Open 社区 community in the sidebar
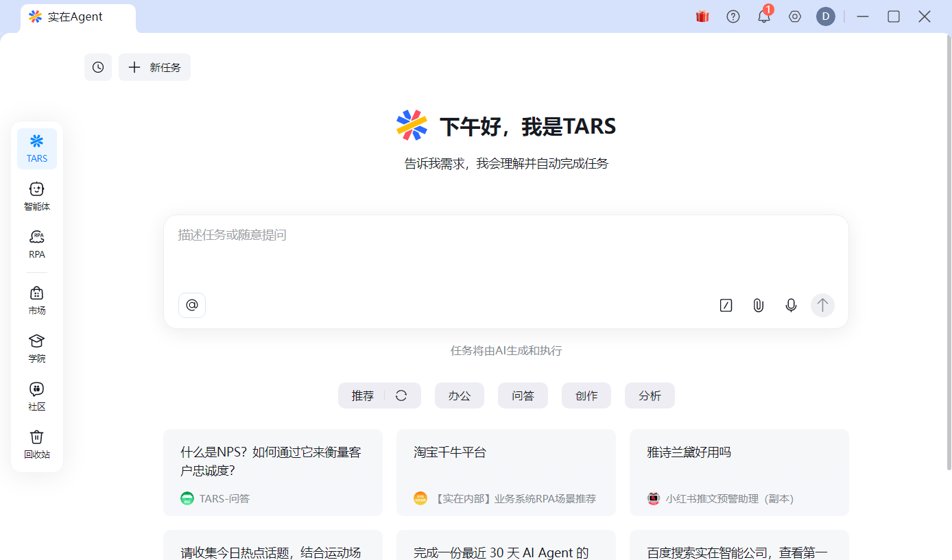 tap(37, 397)
